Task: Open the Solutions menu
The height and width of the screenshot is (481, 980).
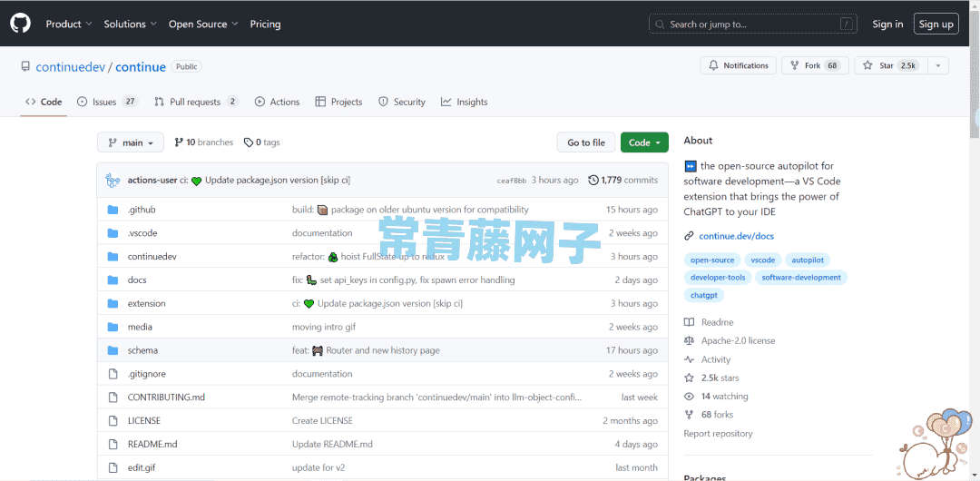Action: tap(130, 24)
